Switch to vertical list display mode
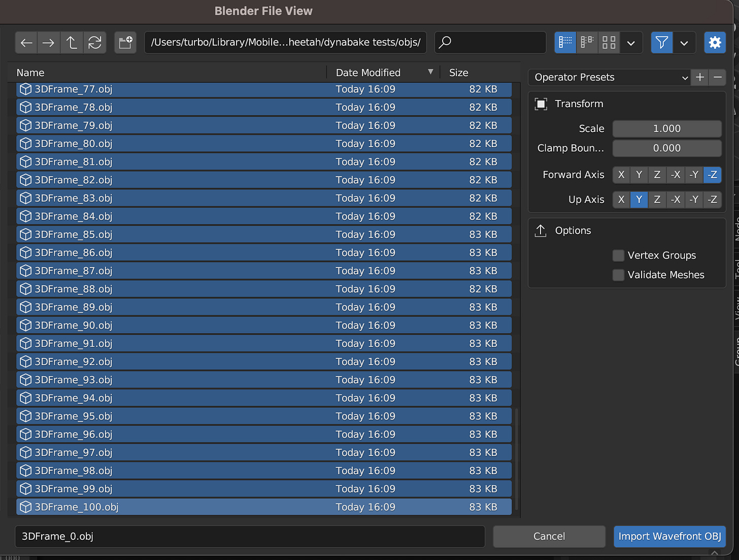 (565, 43)
